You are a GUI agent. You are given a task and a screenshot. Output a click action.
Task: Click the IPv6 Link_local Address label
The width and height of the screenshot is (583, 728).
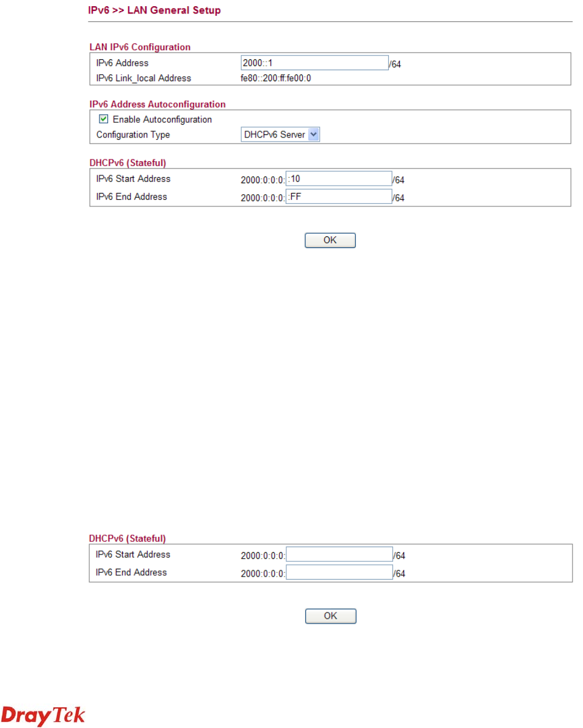click(x=143, y=78)
